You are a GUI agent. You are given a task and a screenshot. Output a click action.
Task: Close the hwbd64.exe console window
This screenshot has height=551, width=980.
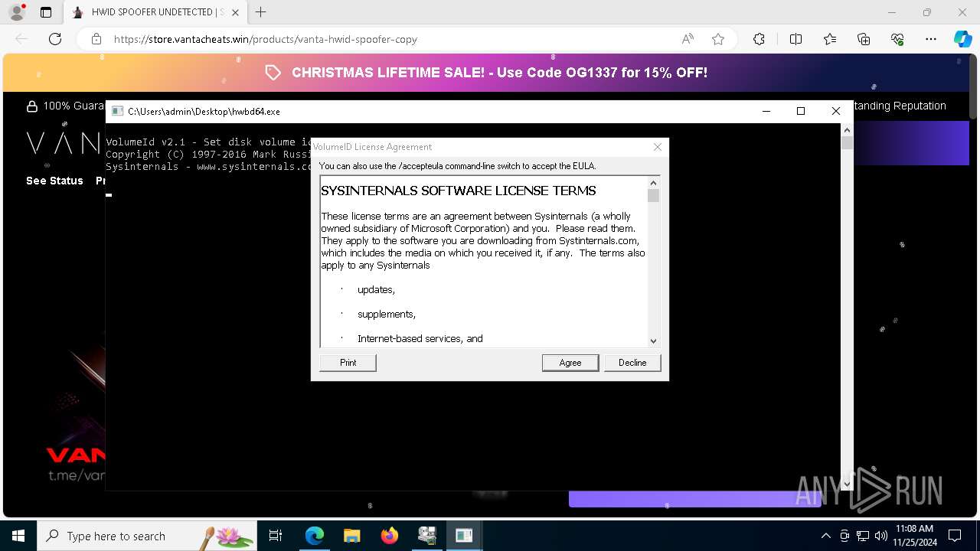coord(836,111)
